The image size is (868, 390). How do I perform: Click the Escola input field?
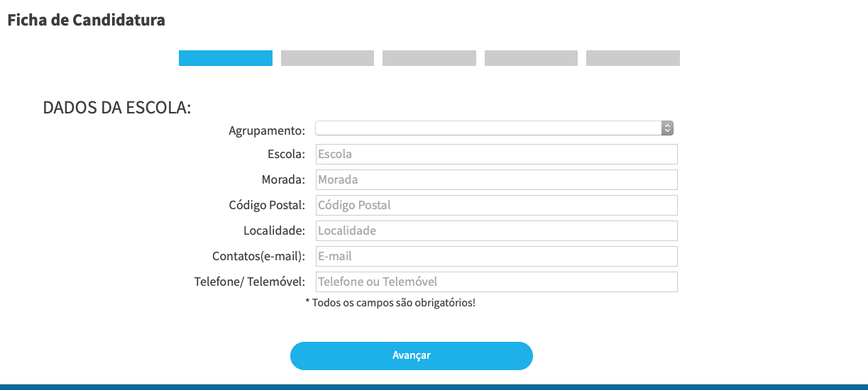[496, 154]
